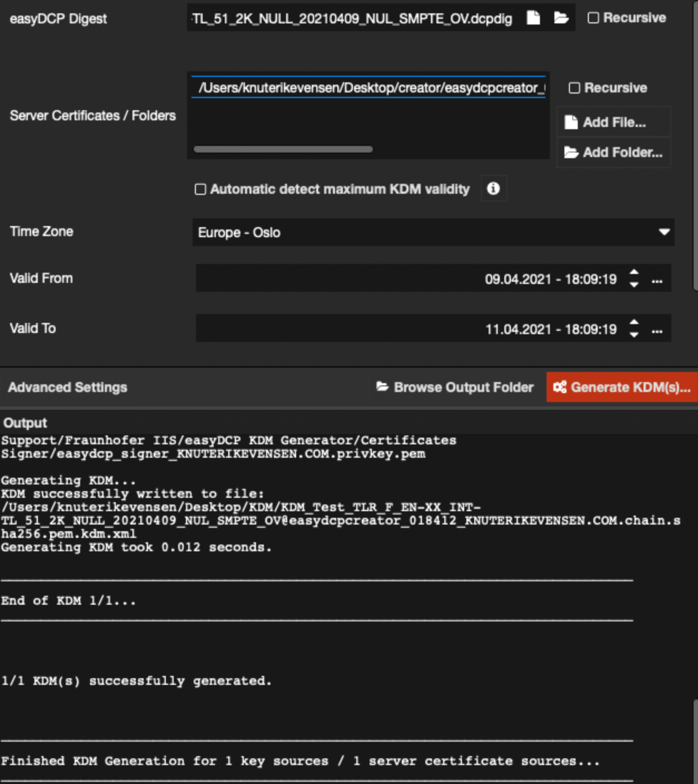Open the folder icon beside easyDCP Digest path

[x=561, y=18]
